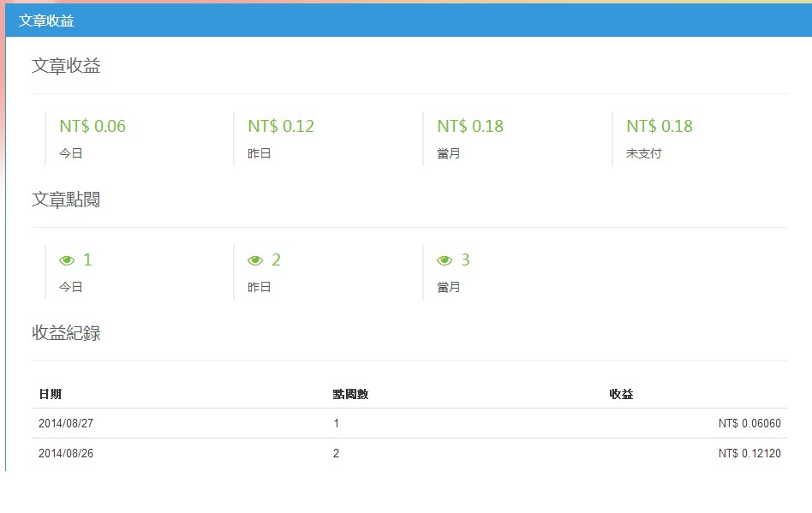Select the NT$ 0.18 amount above 未支付
Image resolution: width=812 pixels, height=513 pixels.
(660, 126)
